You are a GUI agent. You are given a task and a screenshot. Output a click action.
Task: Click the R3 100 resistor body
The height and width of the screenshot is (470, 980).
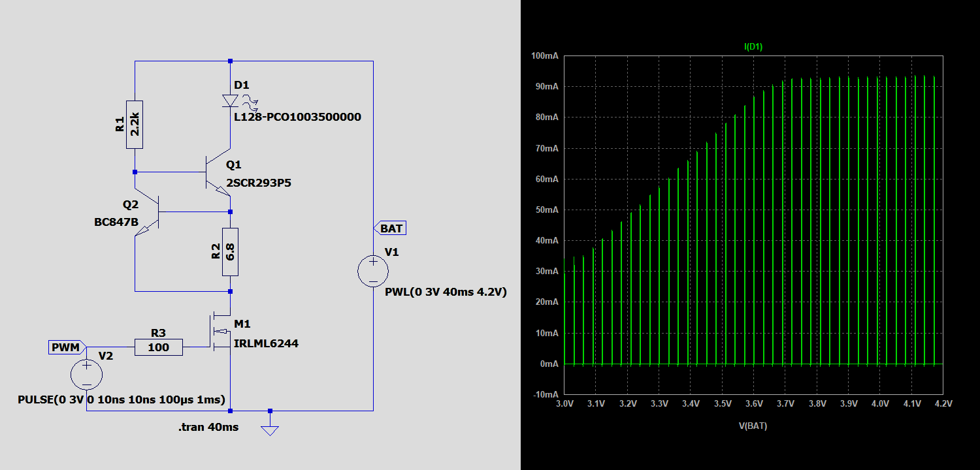point(159,347)
